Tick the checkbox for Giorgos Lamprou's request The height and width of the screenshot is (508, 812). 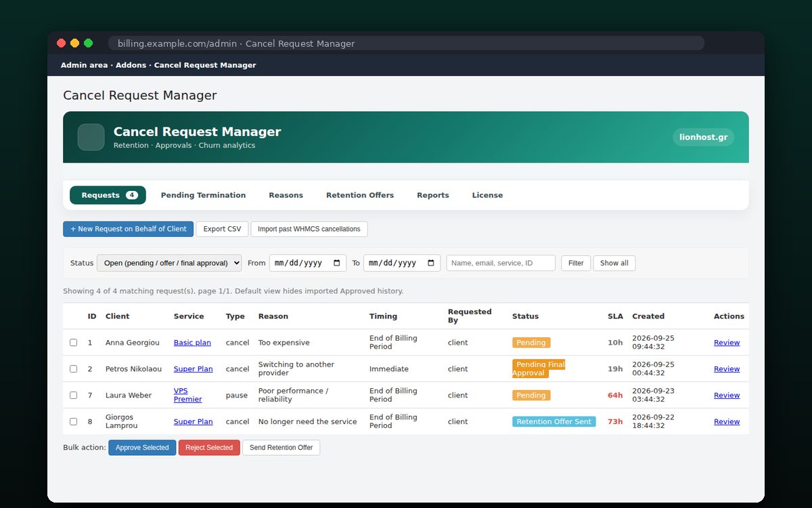pos(73,421)
